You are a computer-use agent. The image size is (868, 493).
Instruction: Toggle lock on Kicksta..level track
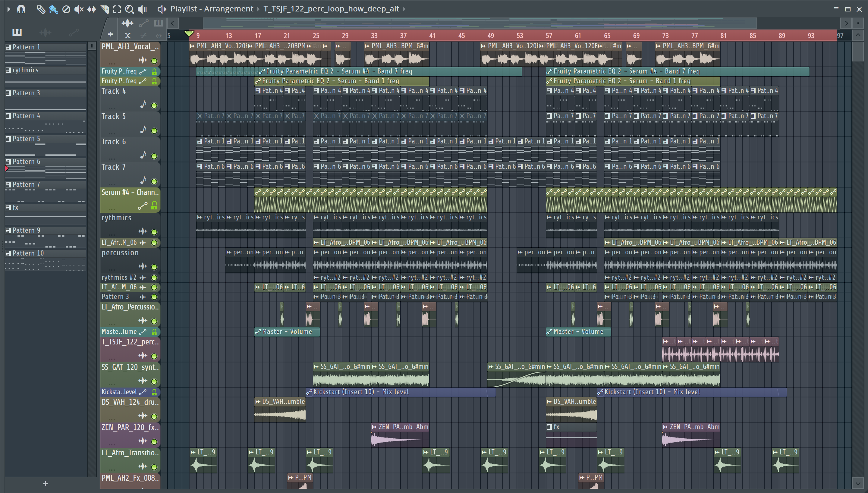tap(154, 392)
